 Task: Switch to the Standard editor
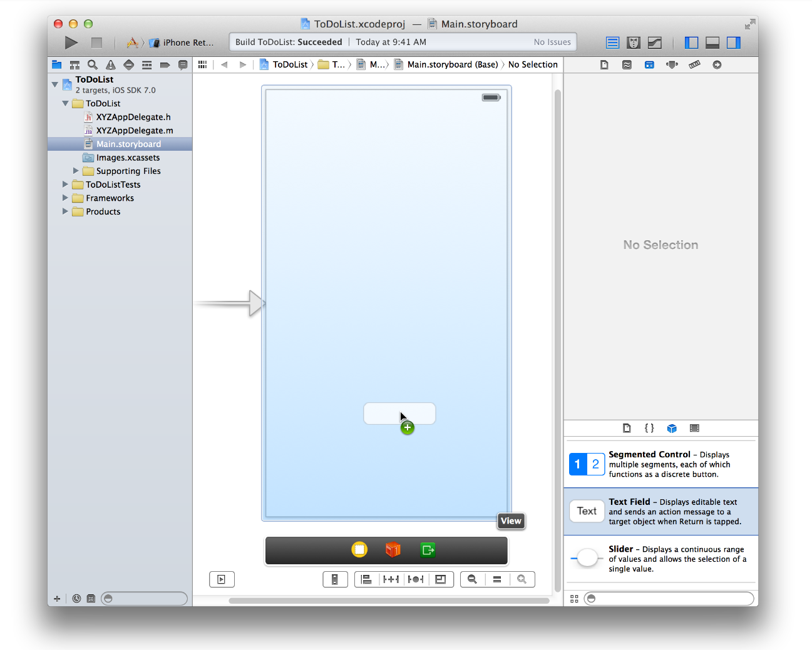612,43
